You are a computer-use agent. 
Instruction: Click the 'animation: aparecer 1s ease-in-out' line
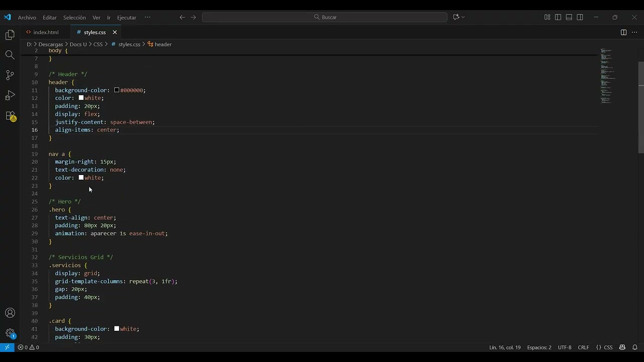(111, 233)
